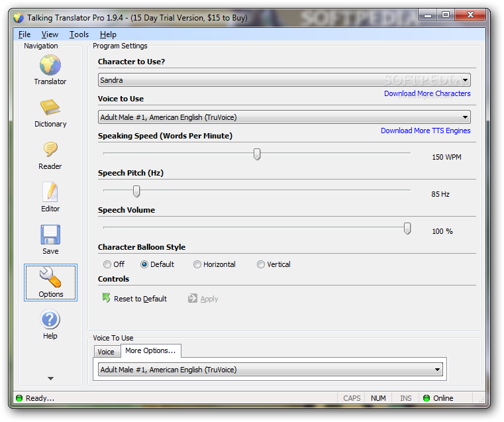Close the Talking Translator Pro window
This screenshot has height=422, width=504.
click(x=471, y=15)
